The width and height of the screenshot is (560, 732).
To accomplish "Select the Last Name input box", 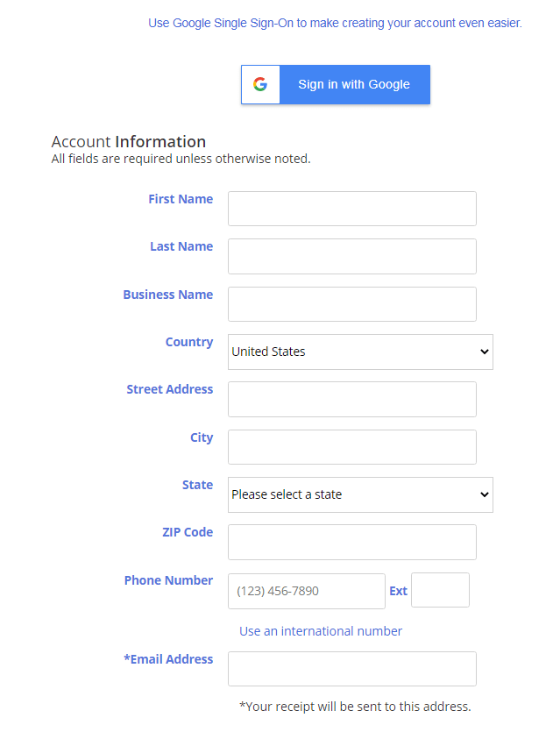I will [351, 256].
